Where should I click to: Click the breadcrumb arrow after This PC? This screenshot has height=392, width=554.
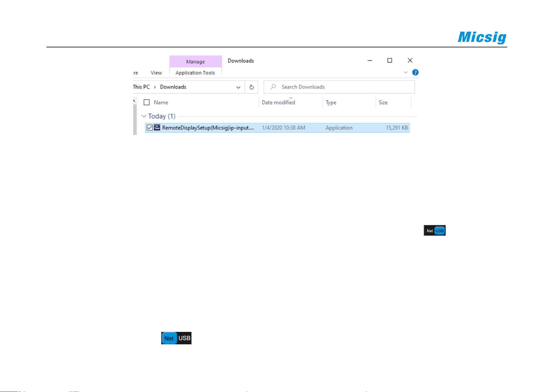(155, 87)
